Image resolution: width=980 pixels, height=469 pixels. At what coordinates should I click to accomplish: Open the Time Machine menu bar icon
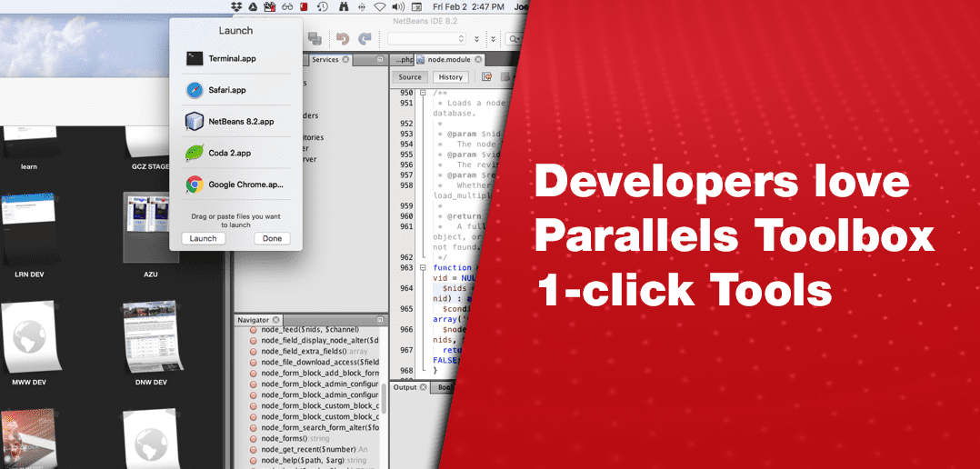coord(323,6)
